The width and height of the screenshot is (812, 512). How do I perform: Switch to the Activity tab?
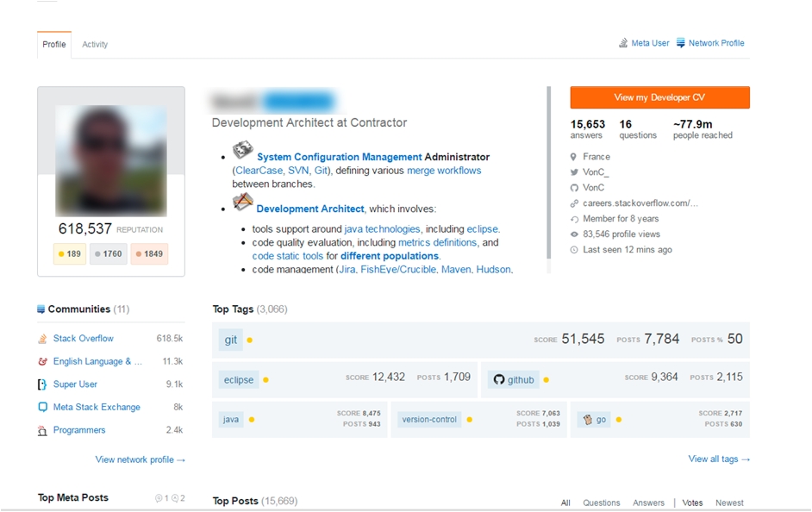point(95,45)
